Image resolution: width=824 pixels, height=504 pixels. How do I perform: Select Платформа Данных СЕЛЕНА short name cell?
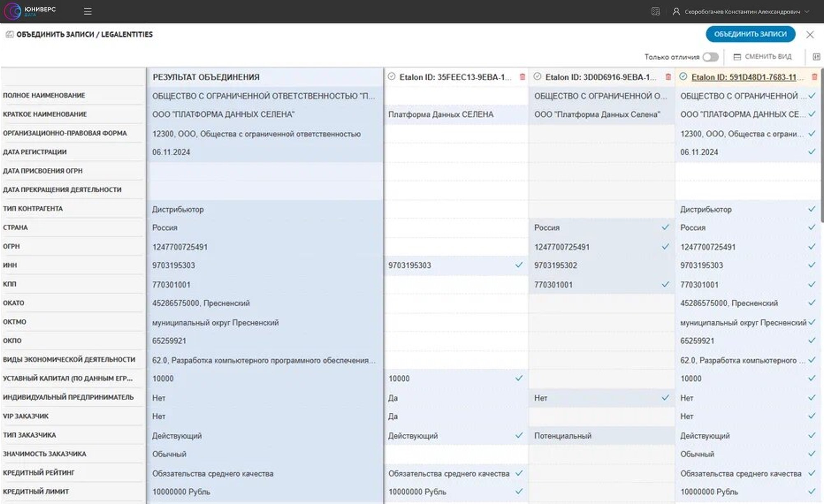click(441, 115)
